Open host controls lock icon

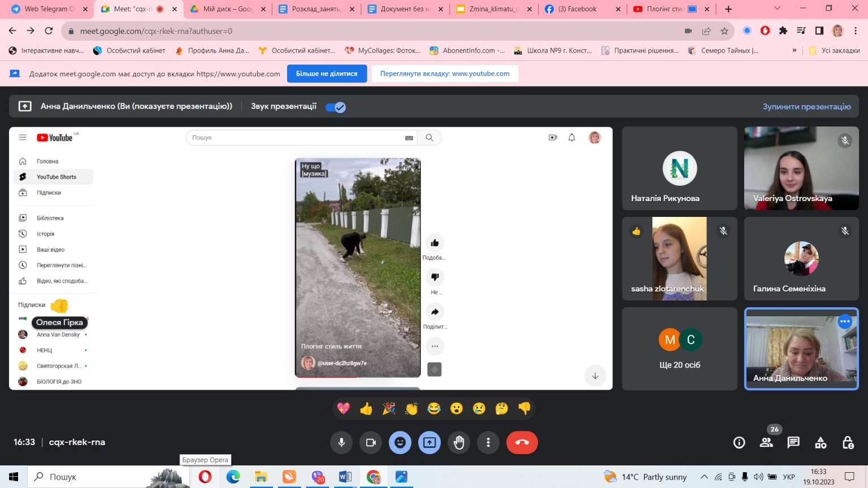pos(848,443)
